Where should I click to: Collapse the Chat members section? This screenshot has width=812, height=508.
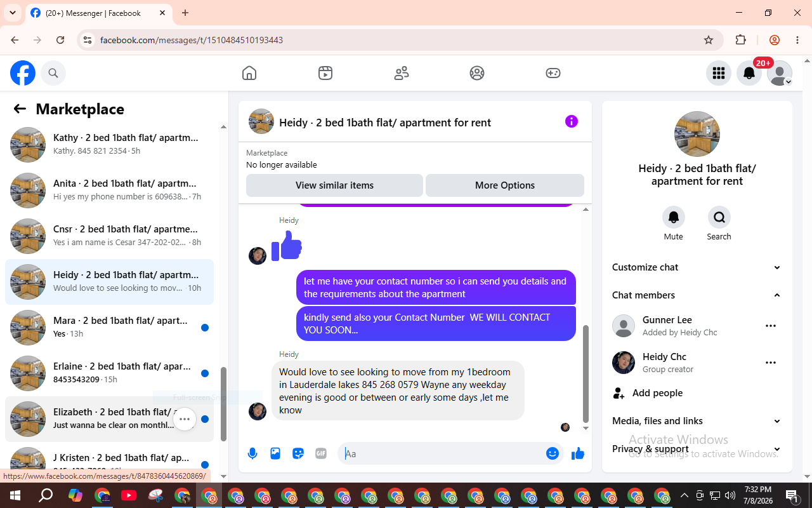click(x=697, y=295)
